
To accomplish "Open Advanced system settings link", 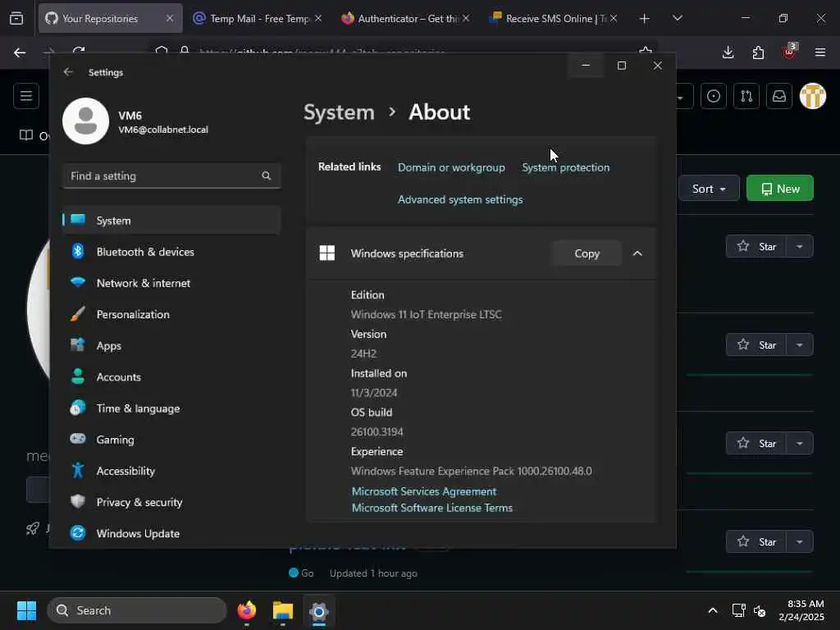I will 460,199.
